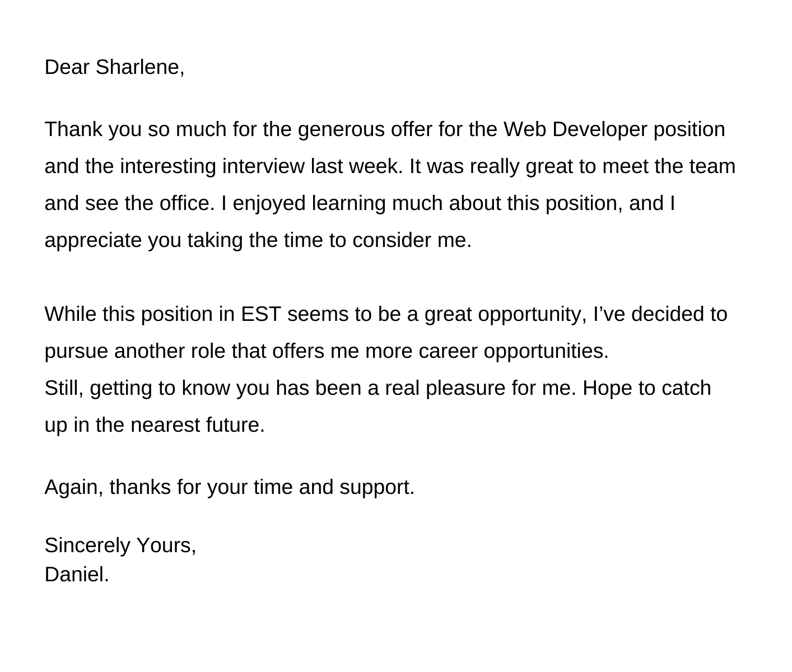The image size is (792, 672).
Task: Click the abbreviation "EST"
Action: point(260,314)
